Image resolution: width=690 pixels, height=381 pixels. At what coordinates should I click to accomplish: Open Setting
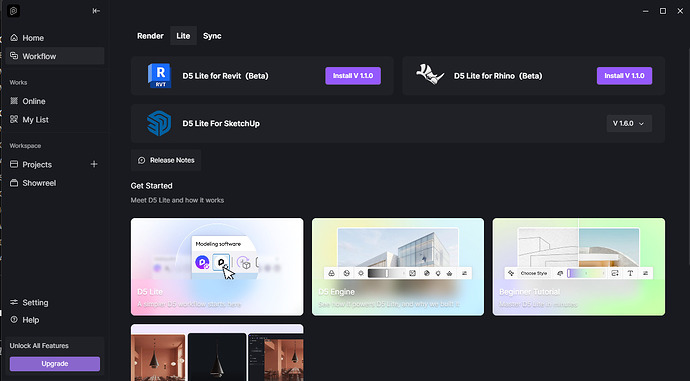[x=55, y=302]
